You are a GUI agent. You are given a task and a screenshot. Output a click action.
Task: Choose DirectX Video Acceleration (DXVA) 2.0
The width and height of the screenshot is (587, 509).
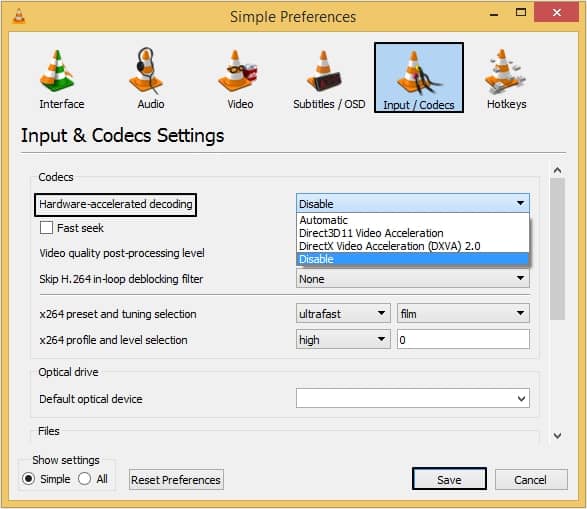[413, 246]
